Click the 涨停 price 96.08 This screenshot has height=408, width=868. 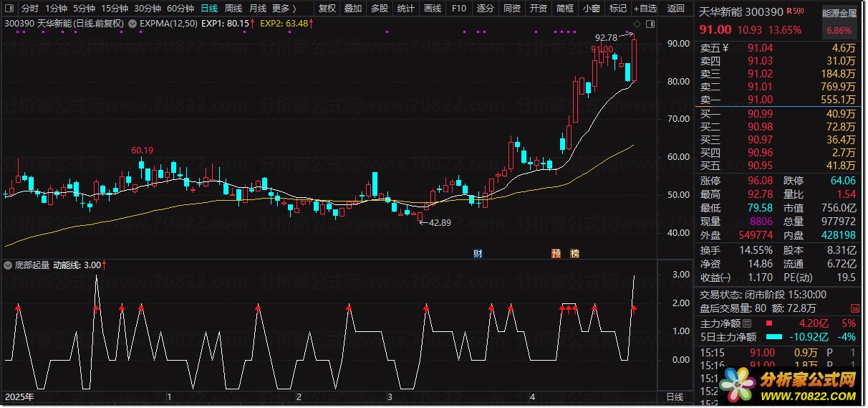tap(761, 181)
